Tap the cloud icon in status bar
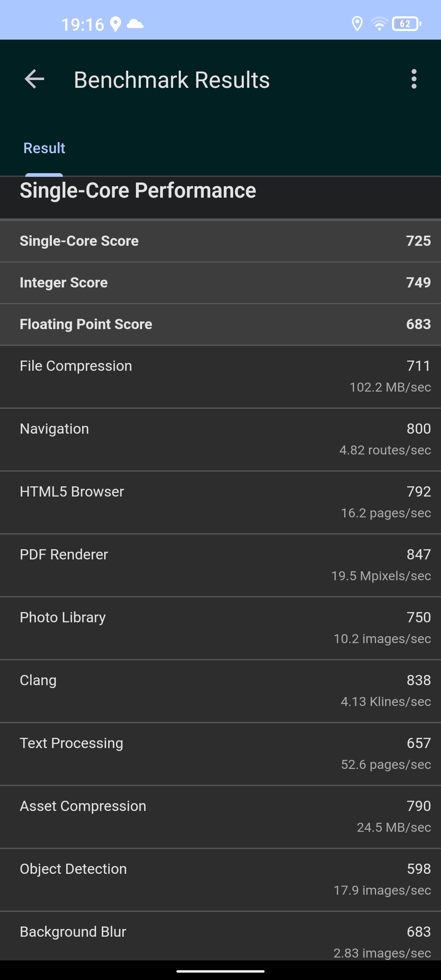Screen dimensions: 441x980 [135, 24]
